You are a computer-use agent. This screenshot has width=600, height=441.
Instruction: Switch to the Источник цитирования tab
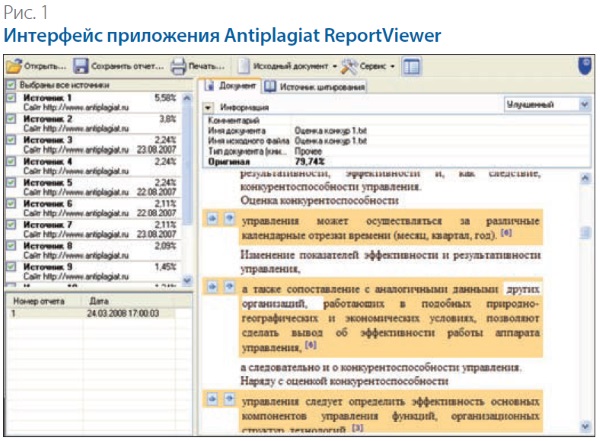(x=318, y=87)
